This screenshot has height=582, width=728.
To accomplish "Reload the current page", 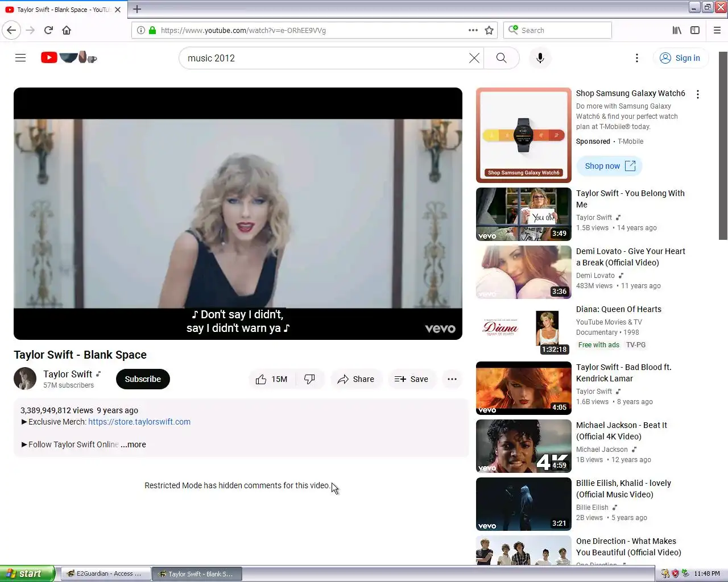I will coord(48,30).
